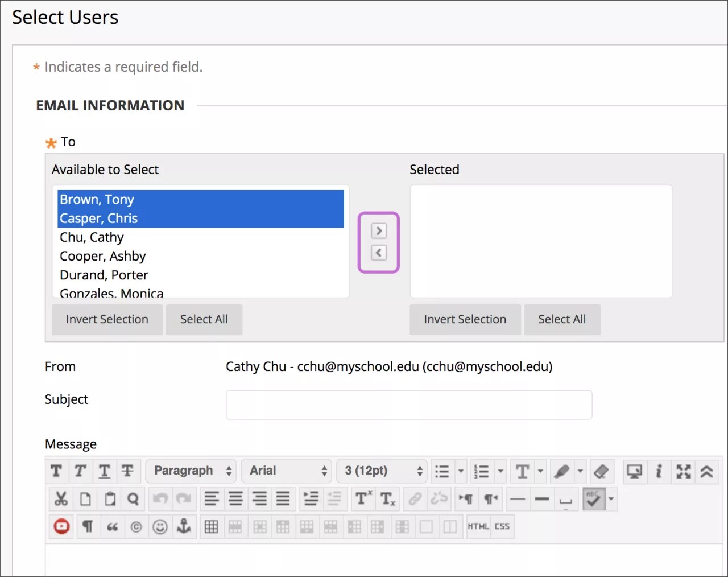Preview content with the monitor icon
The height and width of the screenshot is (577, 728).
[x=634, y=471]
